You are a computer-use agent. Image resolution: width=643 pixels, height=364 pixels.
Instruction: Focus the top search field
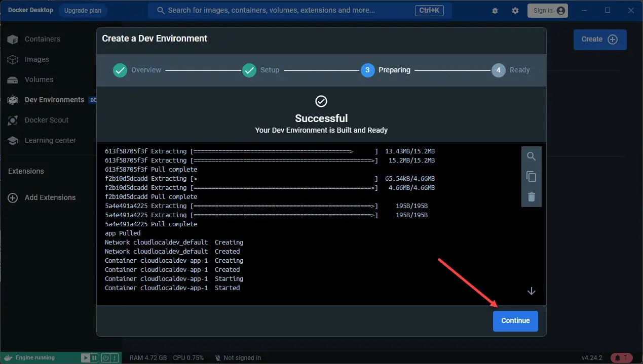(299, 10)
